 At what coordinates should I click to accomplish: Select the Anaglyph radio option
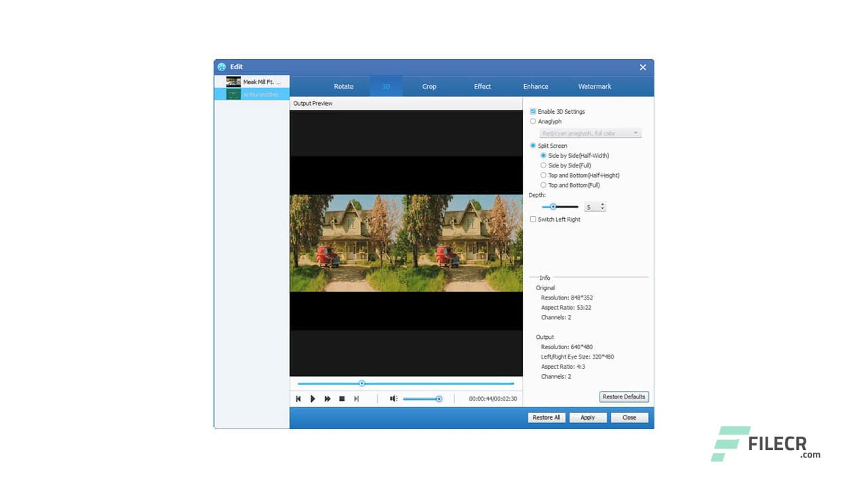533,121
